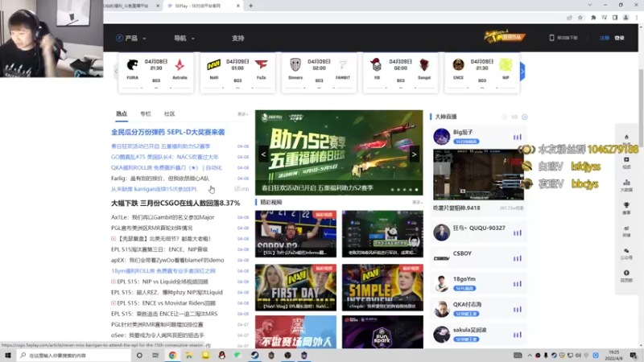The width and height of the screenshot is (644, 362).
Task: Open the 支持 menu item
Action: 237,38
